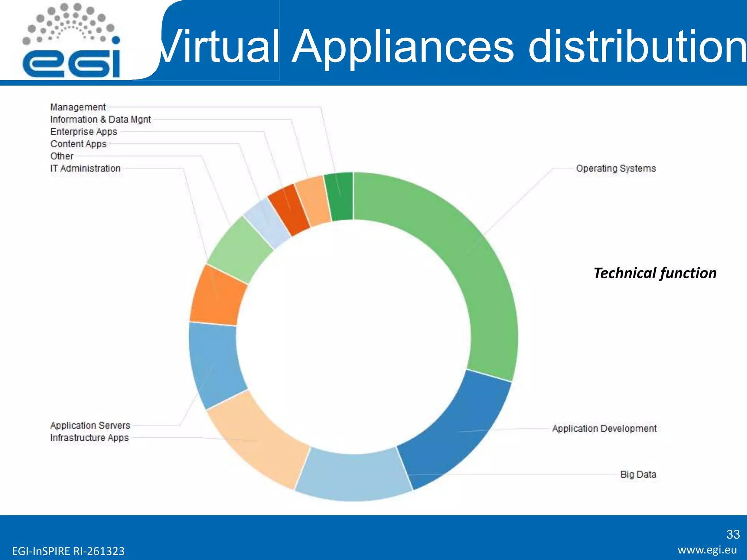
Task: Click the Infrastructure Apps label
Action: [89, 438]
